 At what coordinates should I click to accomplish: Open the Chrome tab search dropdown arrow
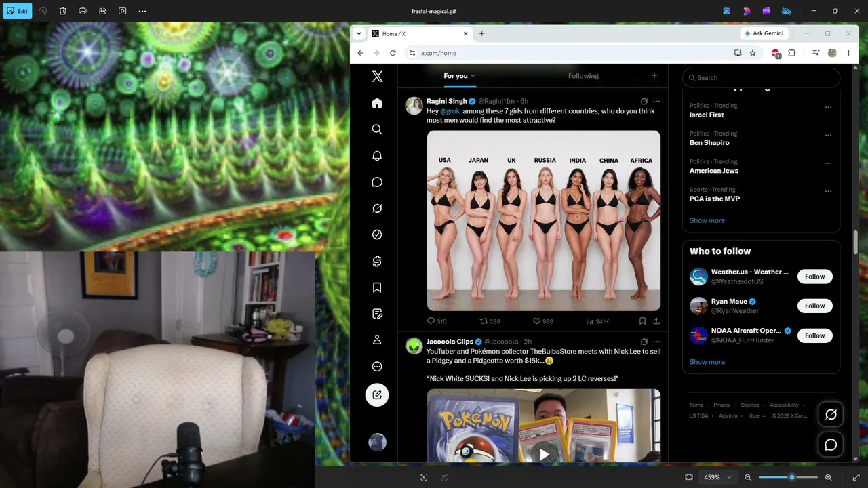pyautogui.click(x=359, y=33)
